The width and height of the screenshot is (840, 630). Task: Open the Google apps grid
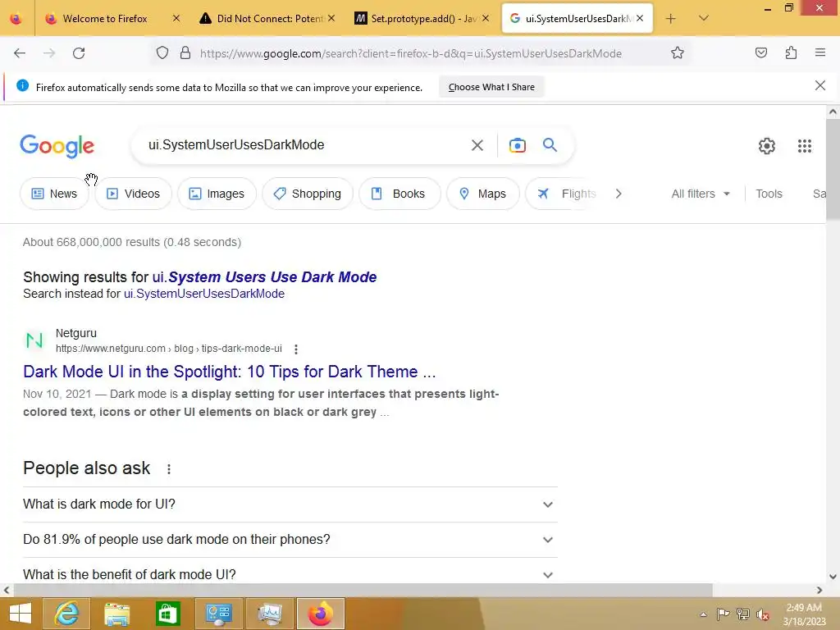click(804, 146)
